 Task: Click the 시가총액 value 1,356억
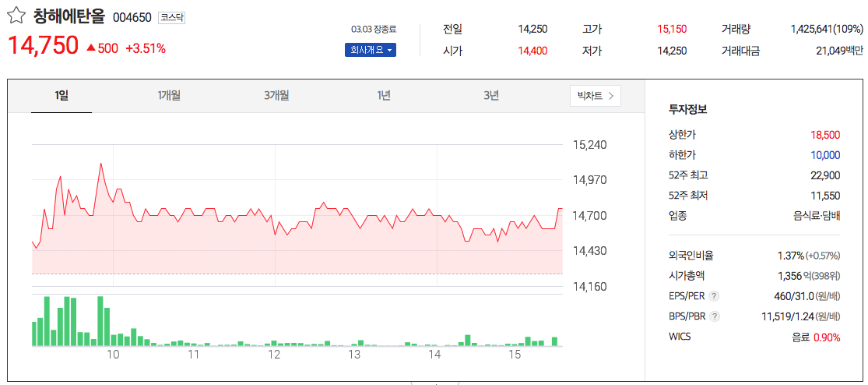(792, 276)
